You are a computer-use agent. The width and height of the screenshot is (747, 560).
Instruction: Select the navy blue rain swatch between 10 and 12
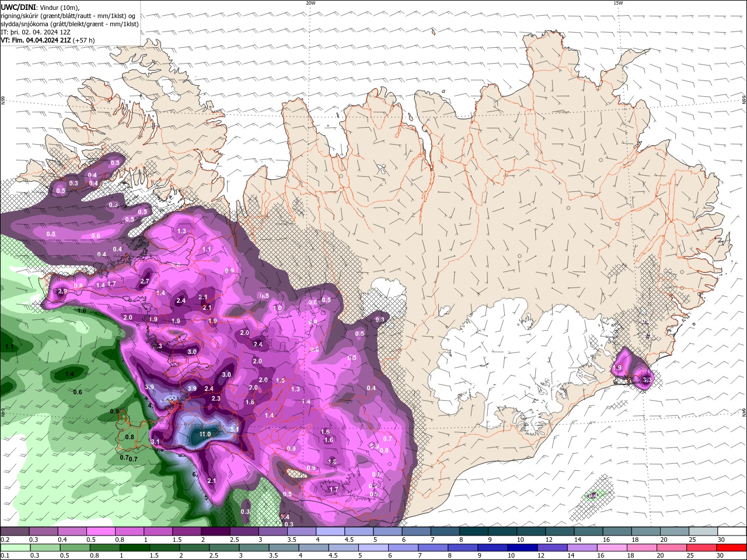coord(521,548)
